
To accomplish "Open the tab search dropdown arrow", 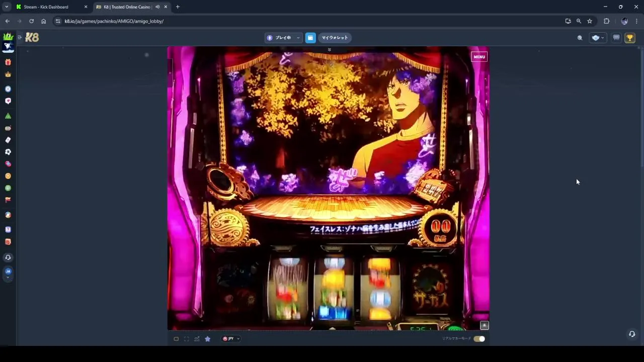I will pos(6,7).
